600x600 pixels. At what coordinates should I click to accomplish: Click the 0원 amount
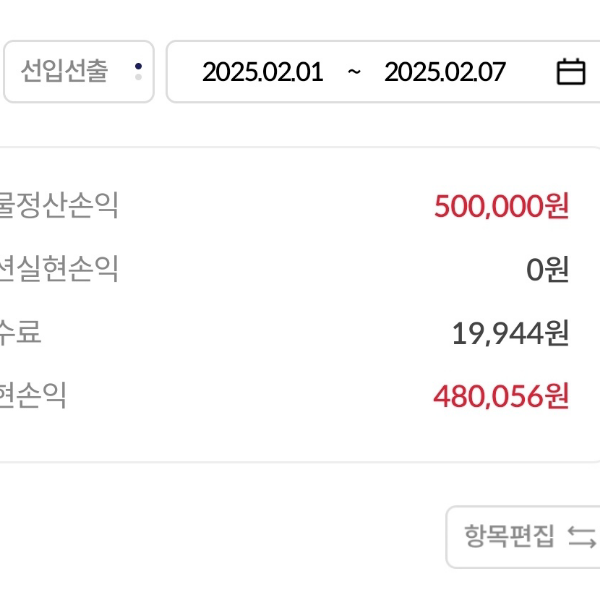coord(547,269)
